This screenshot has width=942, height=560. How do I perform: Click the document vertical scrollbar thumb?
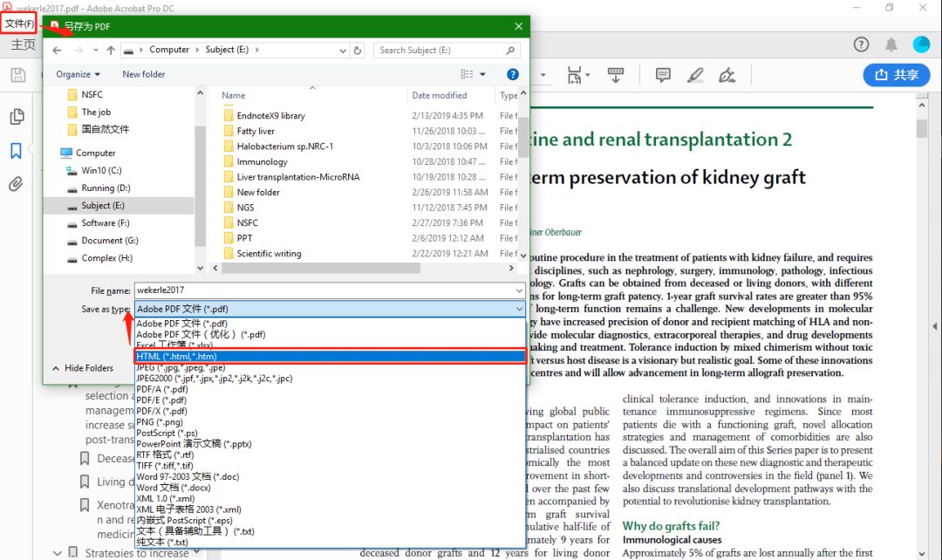(922, 128)
